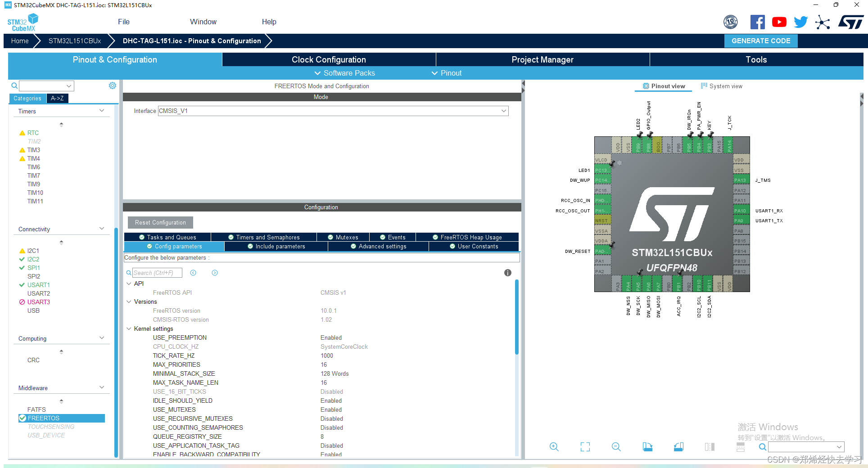868x468 pixels.
Task: Open the Tasks and Queues tab
Action: pyautogui.click(x=167, y=237)
